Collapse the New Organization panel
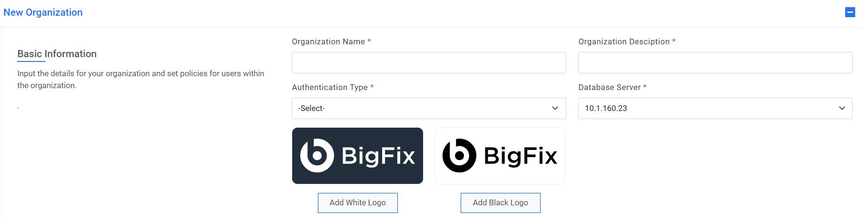The width and height of the screenshot is (868, 222). tap(850, 12)
